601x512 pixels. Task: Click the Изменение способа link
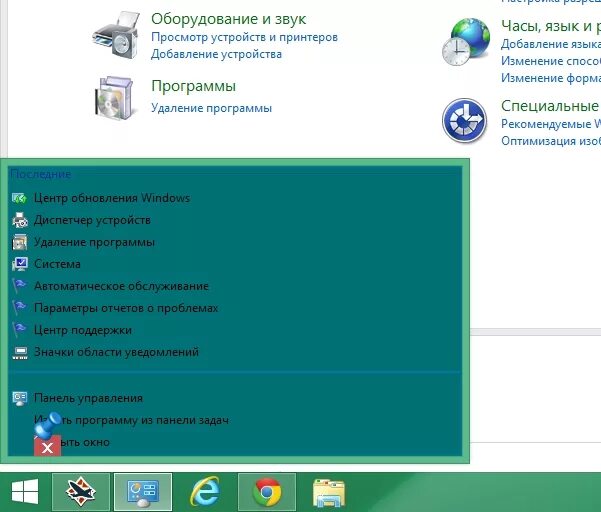click(x=551, y=61)
